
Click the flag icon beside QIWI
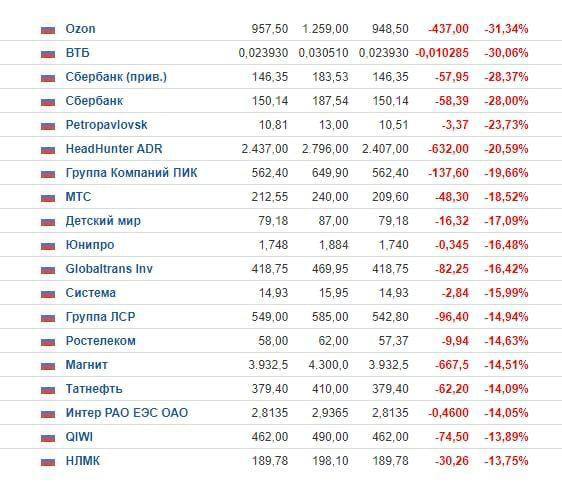point(48,438)
